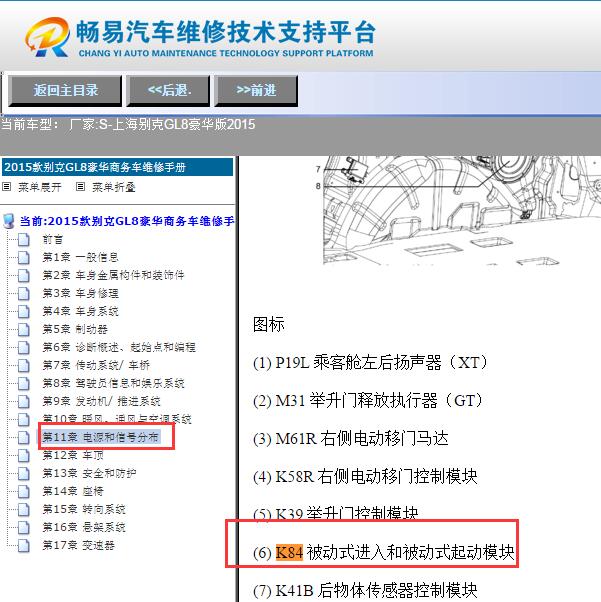Open 第3章 车身修理
The width and height of the screenshot is (601, 602).
click(x=81, y=293)
